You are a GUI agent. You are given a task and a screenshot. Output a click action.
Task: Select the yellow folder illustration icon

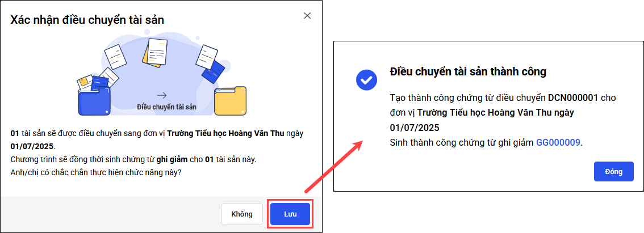pyautogui.click(x=230, y=101)
